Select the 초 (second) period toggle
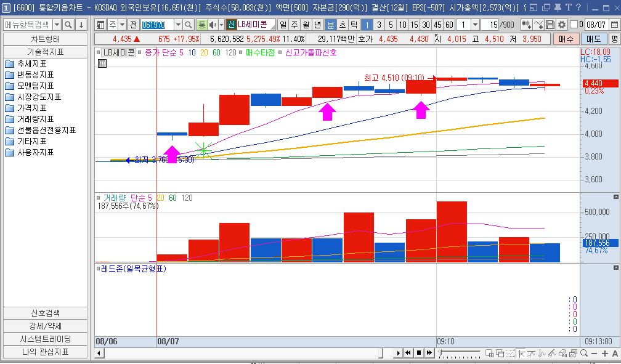621x364 pixels. point(342,25)
